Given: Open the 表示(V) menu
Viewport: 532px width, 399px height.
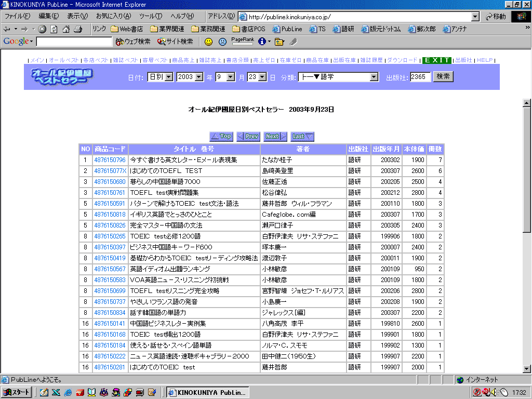Looking at the screenshot, I should 77,16.
